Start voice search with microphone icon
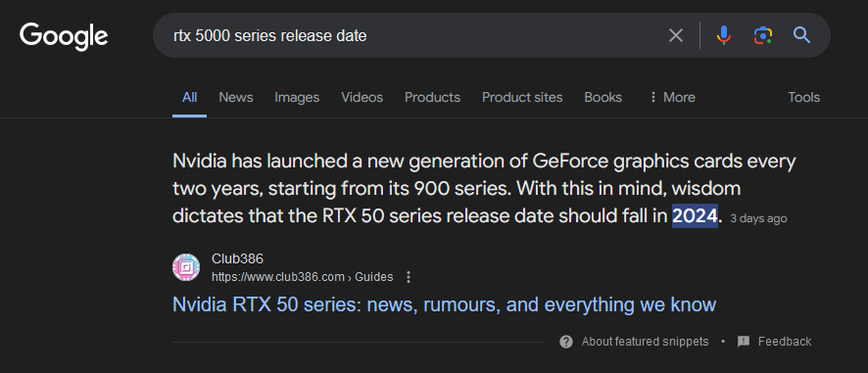The width and height of the screenshot is (868, 373). click(x=724, y=36)
